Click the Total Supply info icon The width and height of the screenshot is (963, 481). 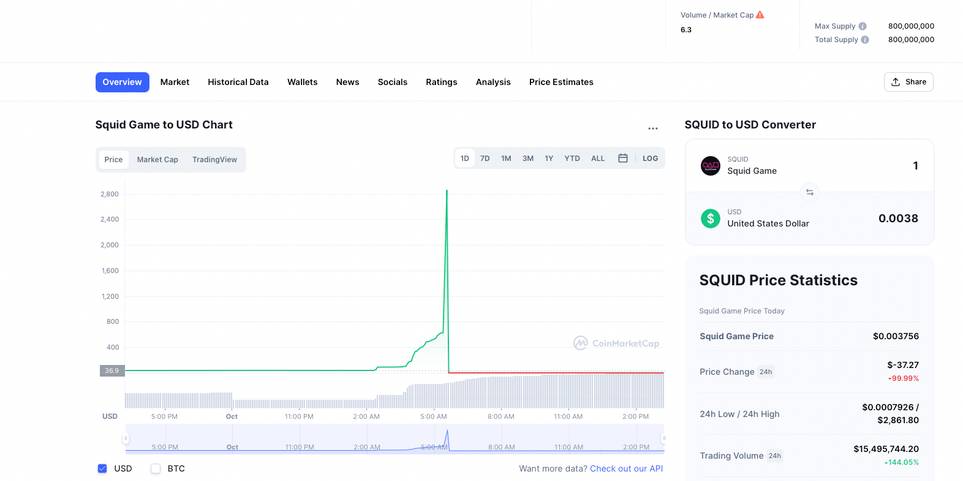[865, 40]
